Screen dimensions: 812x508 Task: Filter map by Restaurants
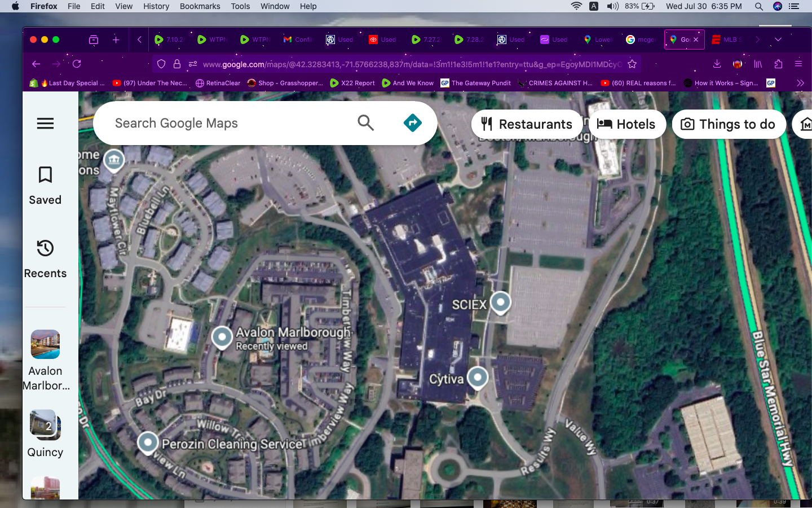(x=527, y=124)
